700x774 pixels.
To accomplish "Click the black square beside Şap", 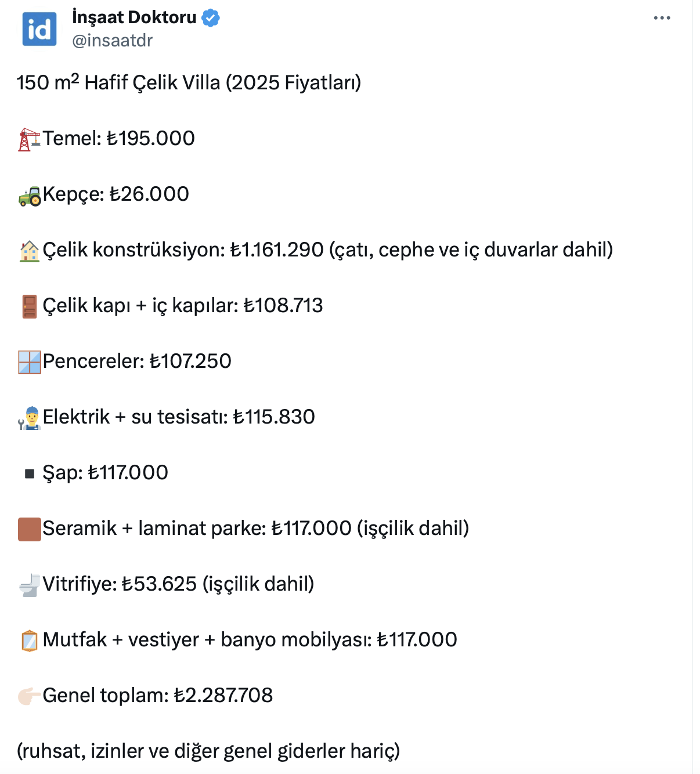I will tap(30, 474).
